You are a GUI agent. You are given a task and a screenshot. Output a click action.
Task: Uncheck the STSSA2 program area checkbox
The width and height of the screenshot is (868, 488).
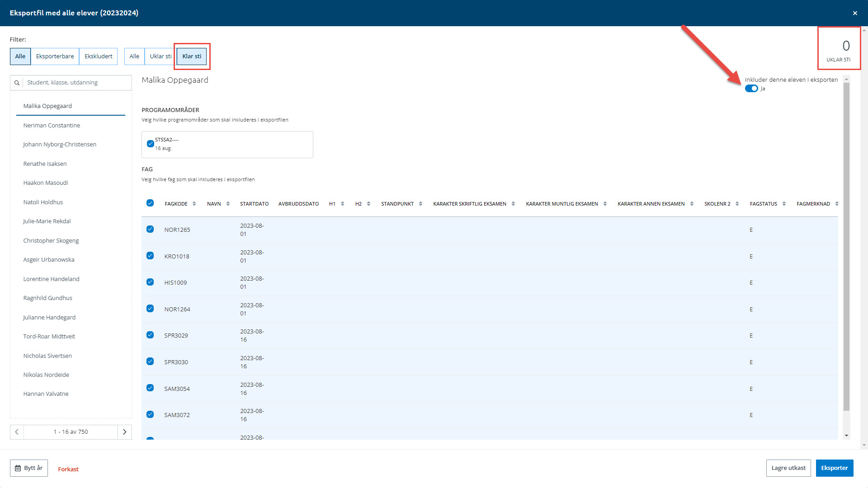click(151, 144)
